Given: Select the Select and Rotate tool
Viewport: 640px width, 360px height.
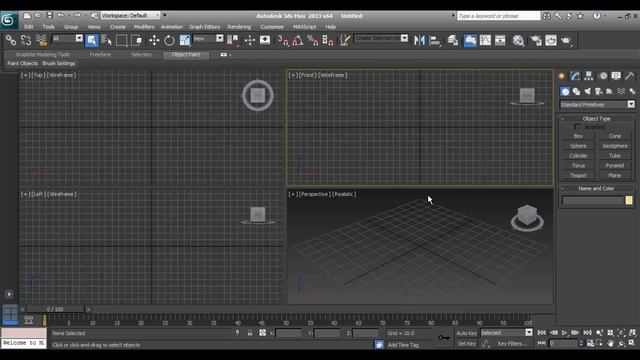Looking at the screenshot, I should pos(169,40).
